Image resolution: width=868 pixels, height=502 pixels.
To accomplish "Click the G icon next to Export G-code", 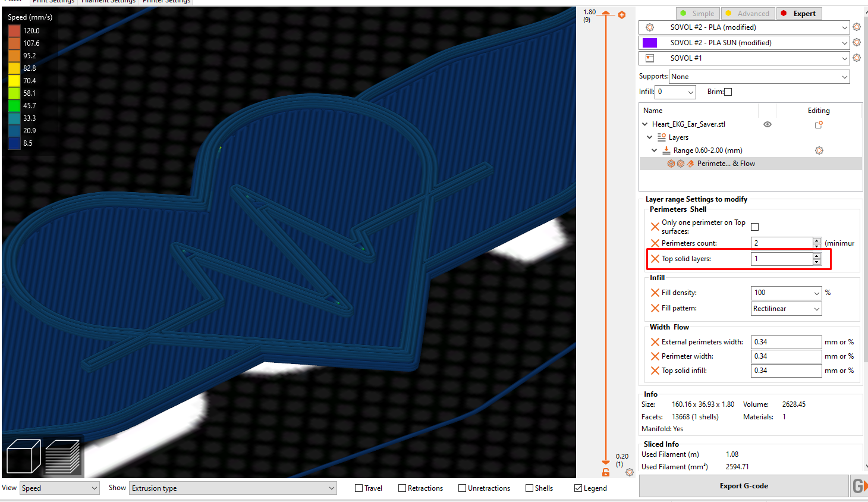I will [x=858, y=486].
